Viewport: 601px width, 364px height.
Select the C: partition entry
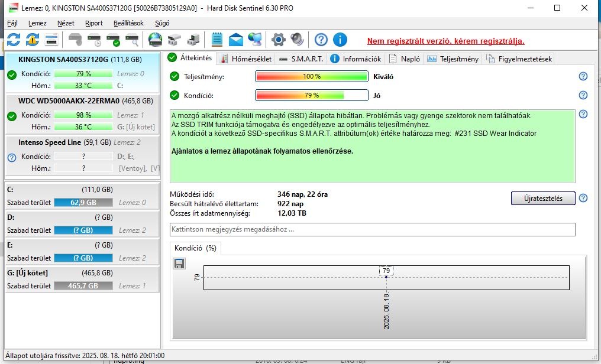click(x=82, y=196)
